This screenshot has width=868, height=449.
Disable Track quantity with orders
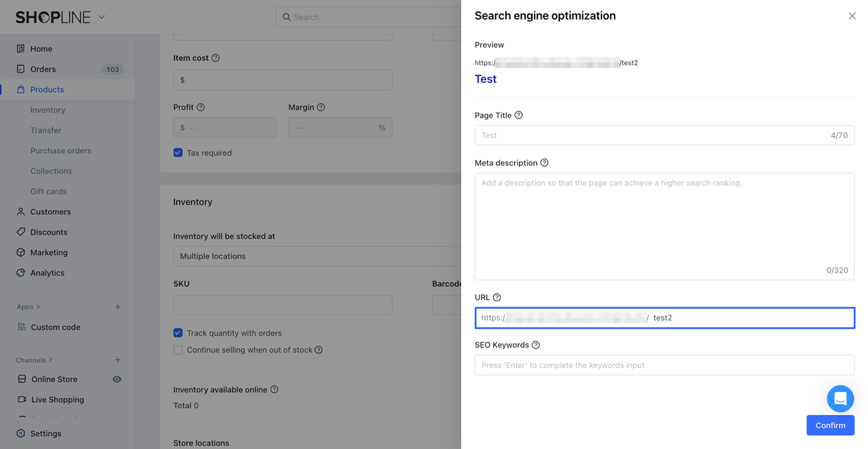coord(178,333)
